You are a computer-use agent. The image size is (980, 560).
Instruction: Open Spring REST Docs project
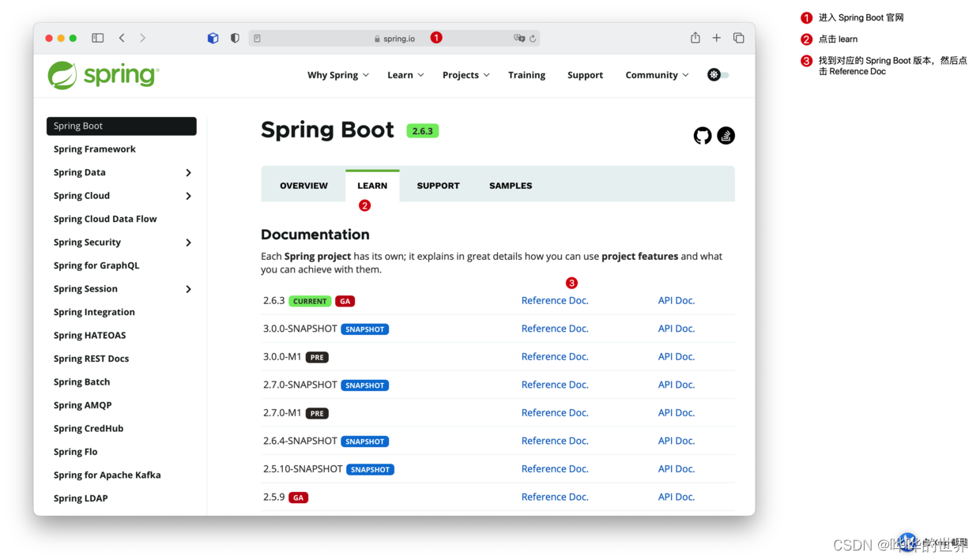coord(91,359)
